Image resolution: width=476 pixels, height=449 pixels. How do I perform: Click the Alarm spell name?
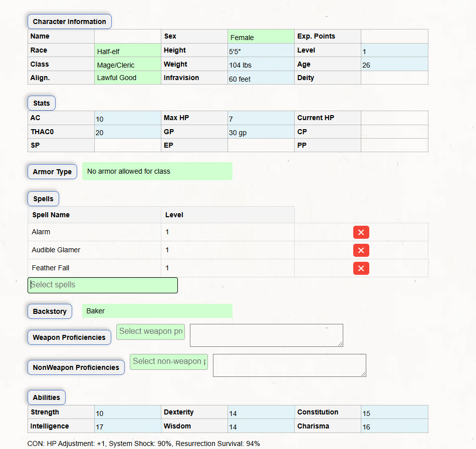(x=41, y=232)
